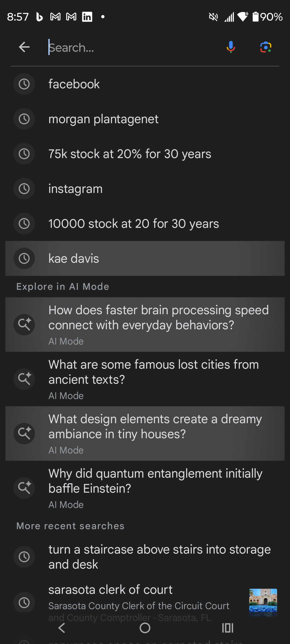Tap the clock icon next to facebook
Viewport: 290px width, 644px height.
[x=24, y=84]
